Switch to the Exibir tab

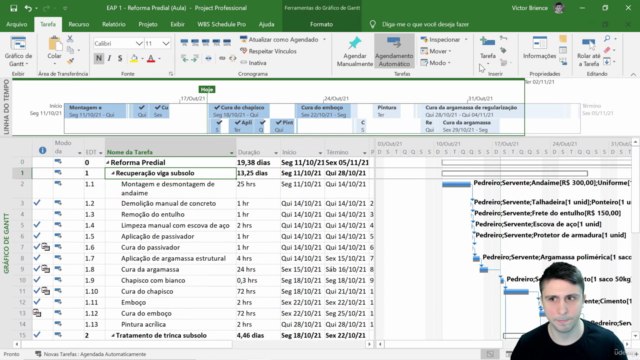tap(178, 24)
